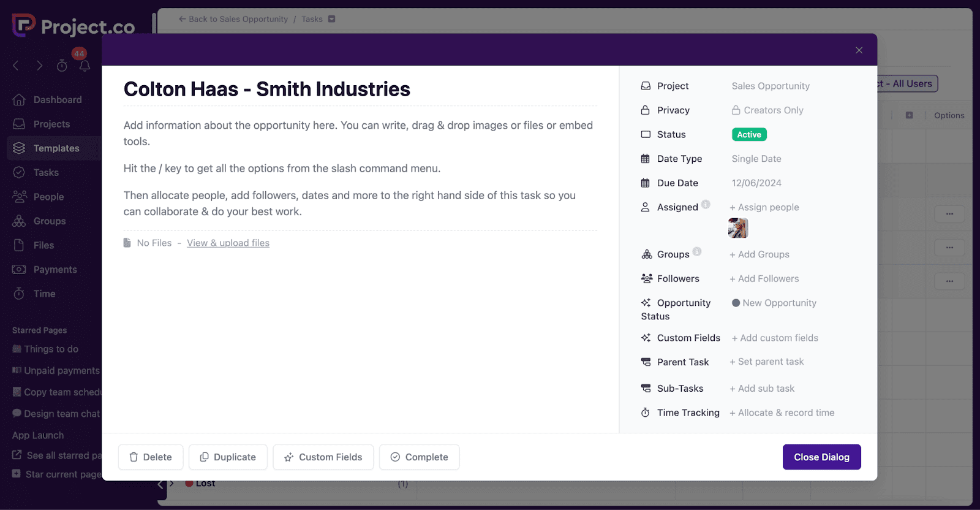Navigate back using the left arrow icon
This screenshot has height=510, width=980.
pos(17,66)
